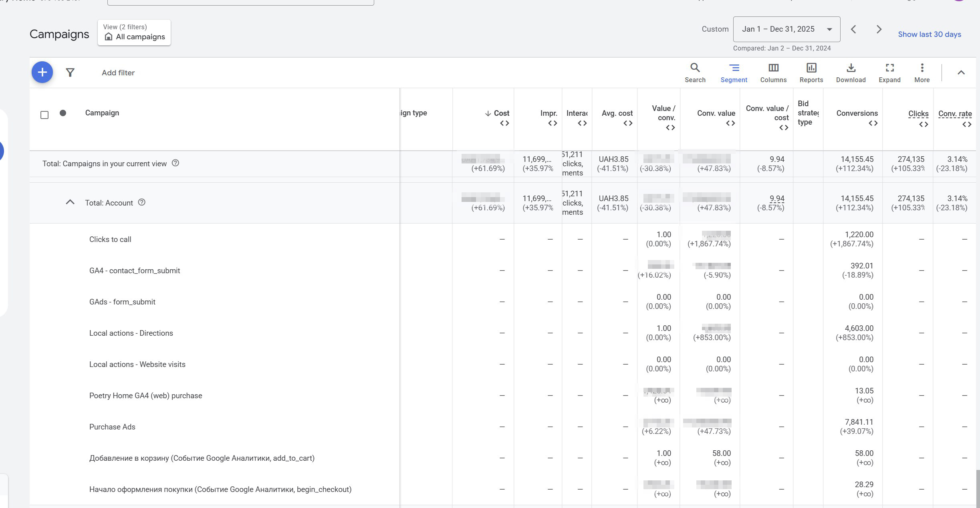This screenshot has width=980, height=508.
Task: Sort by the Conversions column header
Action: click(857, 113)
